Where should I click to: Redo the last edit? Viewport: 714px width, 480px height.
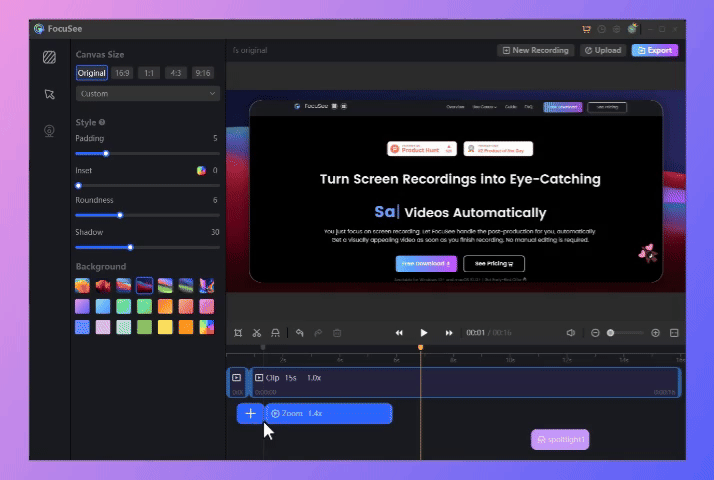tap(318, 333)
